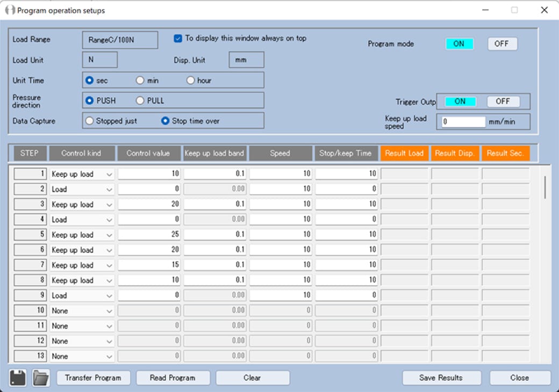Switch Trigger Output OFF

[503, 101]
